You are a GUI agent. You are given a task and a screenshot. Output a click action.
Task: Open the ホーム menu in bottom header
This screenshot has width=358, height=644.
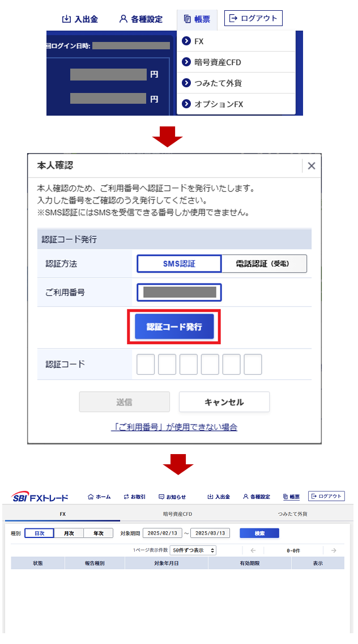pos(99,497)
